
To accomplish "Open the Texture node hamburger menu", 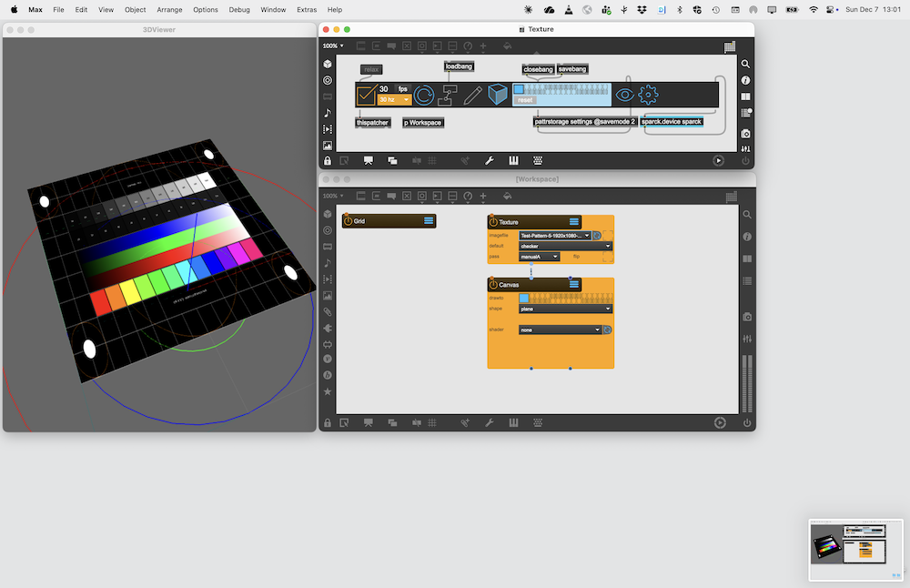I will (574, 221).
